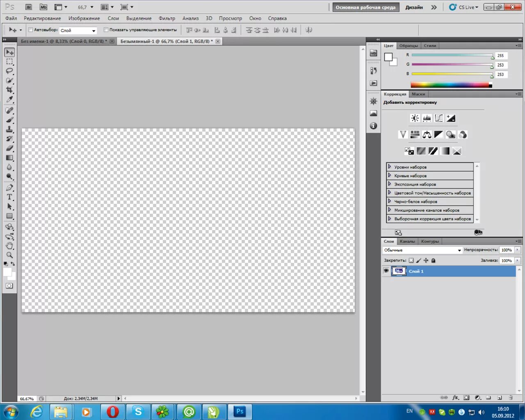525x420 pixels.
Task: Enable Показать управляющие элементы checkbox
Action: pyautogui.click(x=106, y=30)
